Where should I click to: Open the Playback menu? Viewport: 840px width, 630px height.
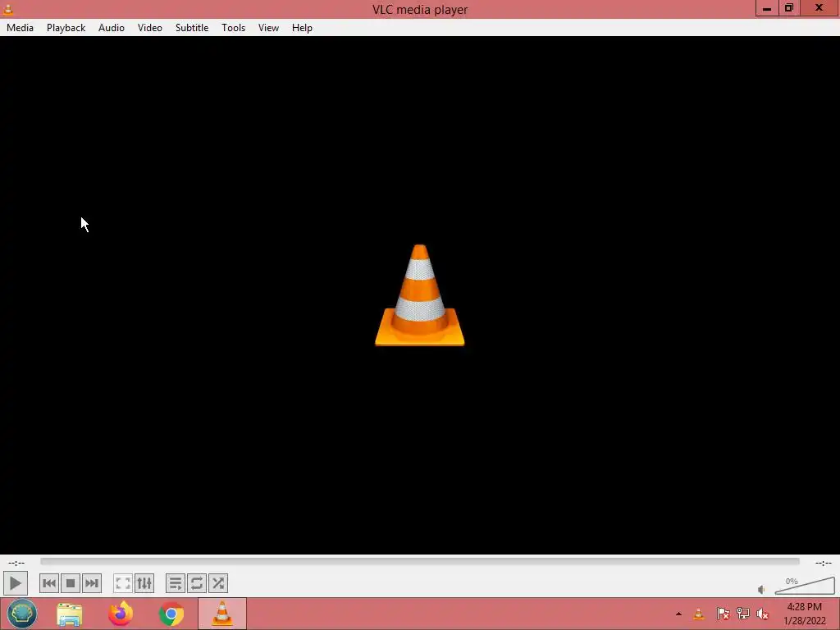66,28
